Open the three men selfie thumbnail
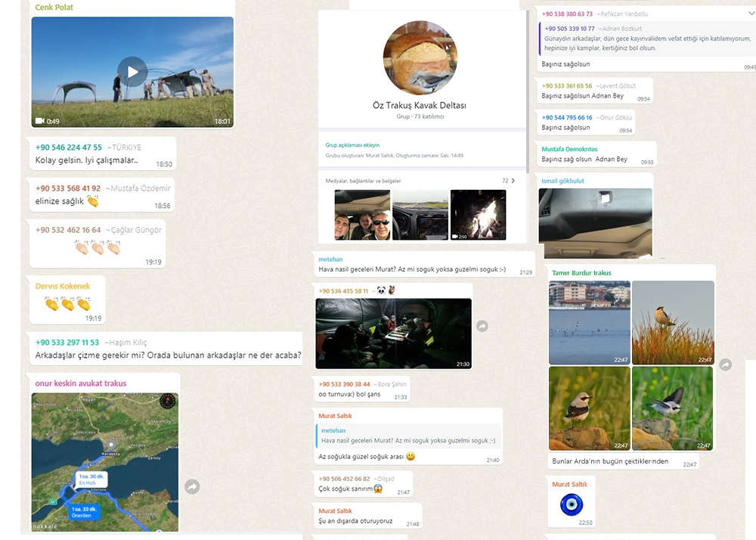The image size is (756, 540). click(x=362, y=215)
